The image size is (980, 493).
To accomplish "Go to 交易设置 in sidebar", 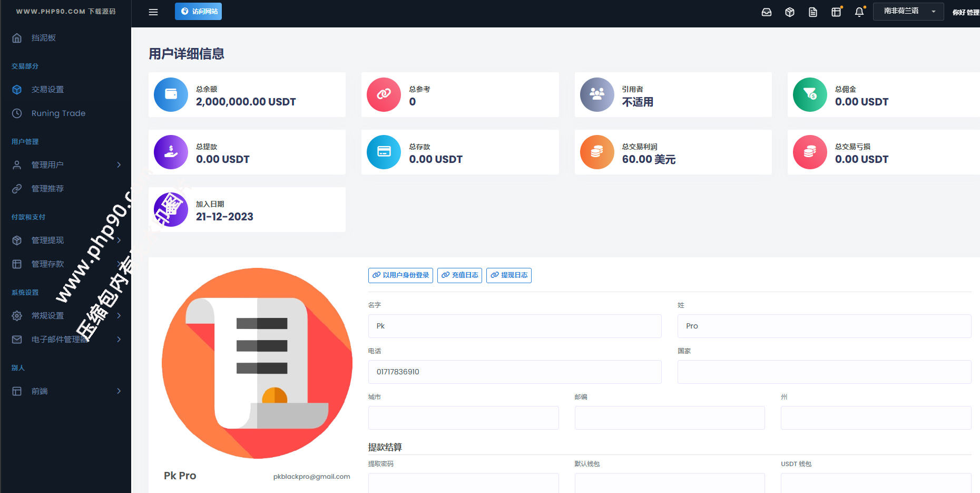I will pos(47,90).
